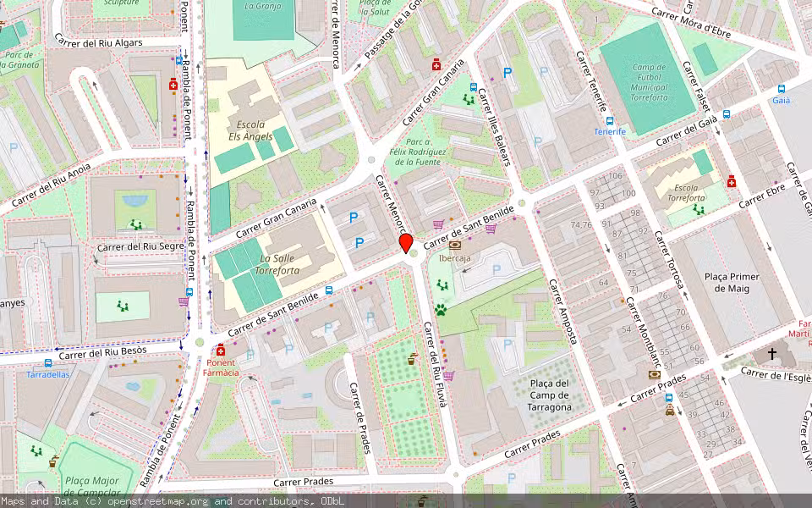Select the Camp de Futbol Municipal Torreforta label
Viewport: 812px width, 508px height.
click(x=649, y=82)
